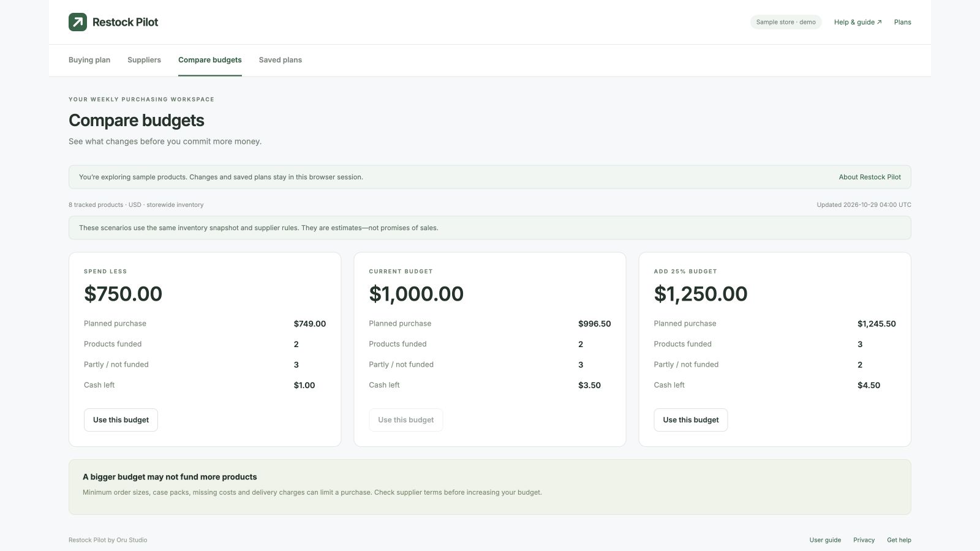Click the $749.00 planned purchase value
Image resolution: width=980 pixels, height=551 pixels.
[x=310, y=324]
